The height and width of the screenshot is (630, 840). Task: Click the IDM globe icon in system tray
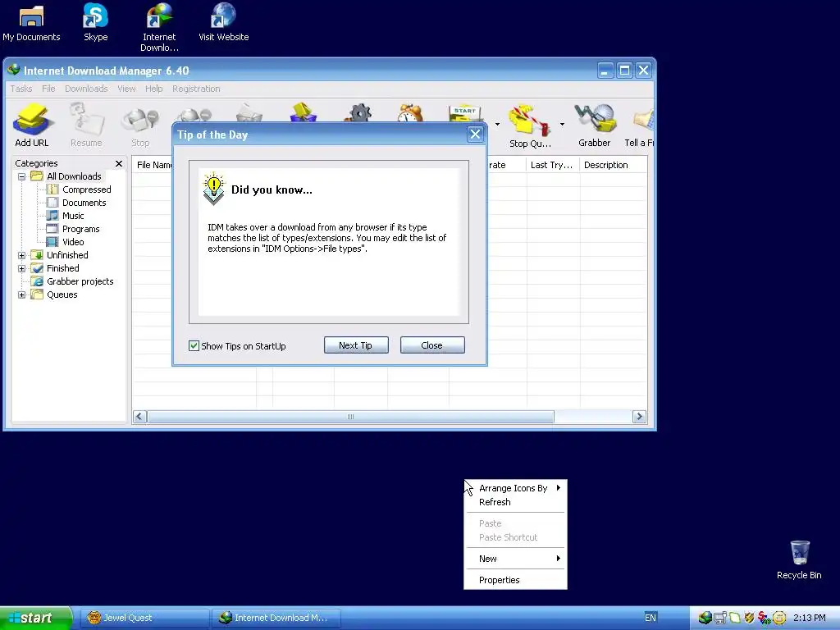coord(705,618)
